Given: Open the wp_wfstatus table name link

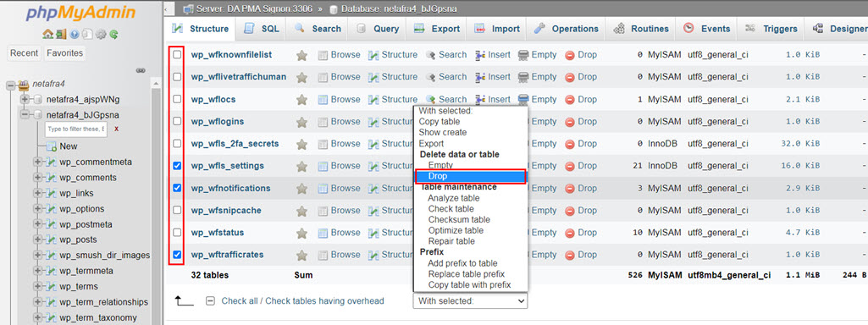Looking at the screenshot, I should (x=218, y=233).
